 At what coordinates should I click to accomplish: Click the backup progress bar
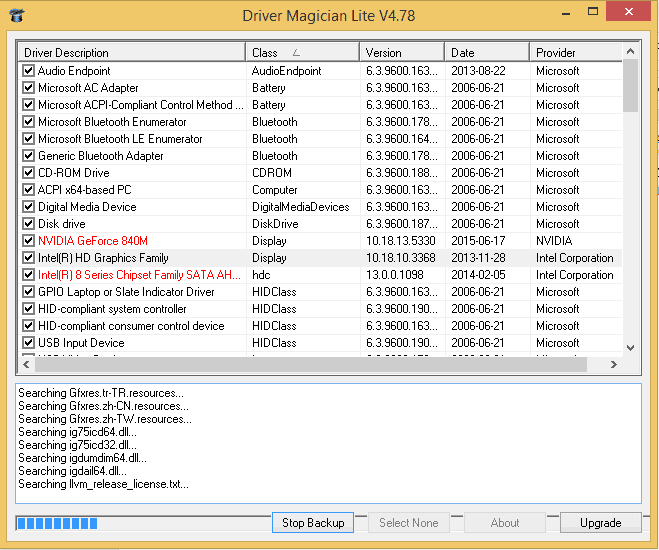[x=143, y=523]
